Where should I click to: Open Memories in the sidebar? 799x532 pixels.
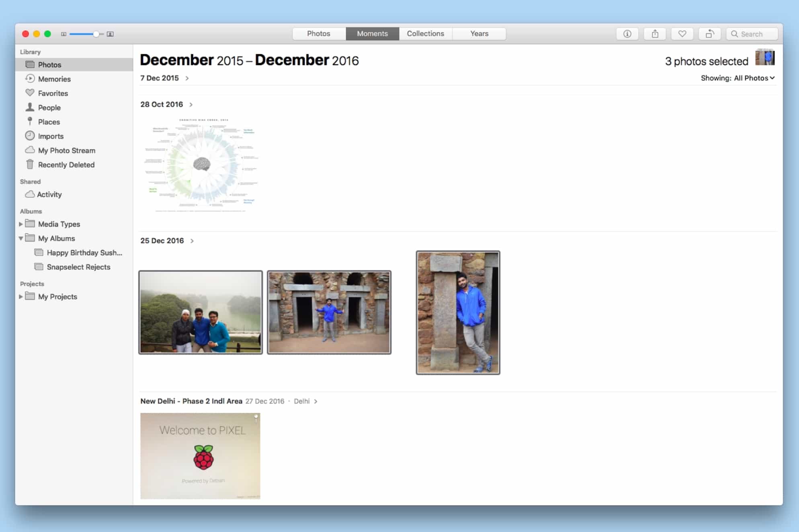pyautogui.click(x=54, y=79)
